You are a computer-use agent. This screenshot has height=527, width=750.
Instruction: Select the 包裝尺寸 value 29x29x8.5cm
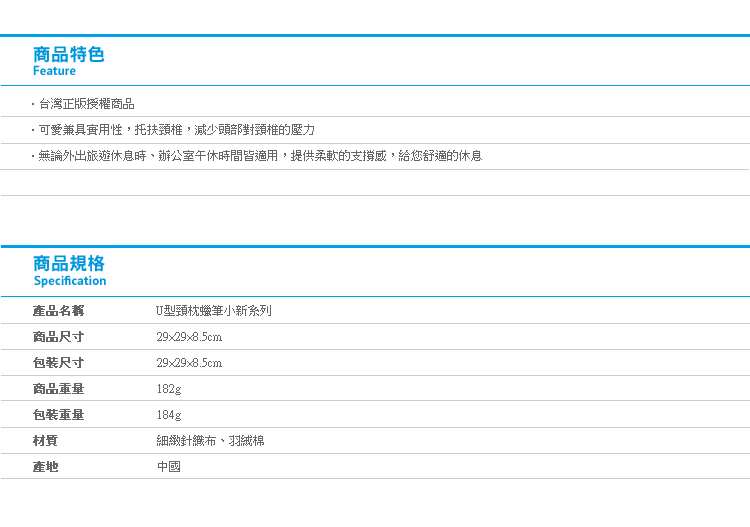[x=189, y=362]
